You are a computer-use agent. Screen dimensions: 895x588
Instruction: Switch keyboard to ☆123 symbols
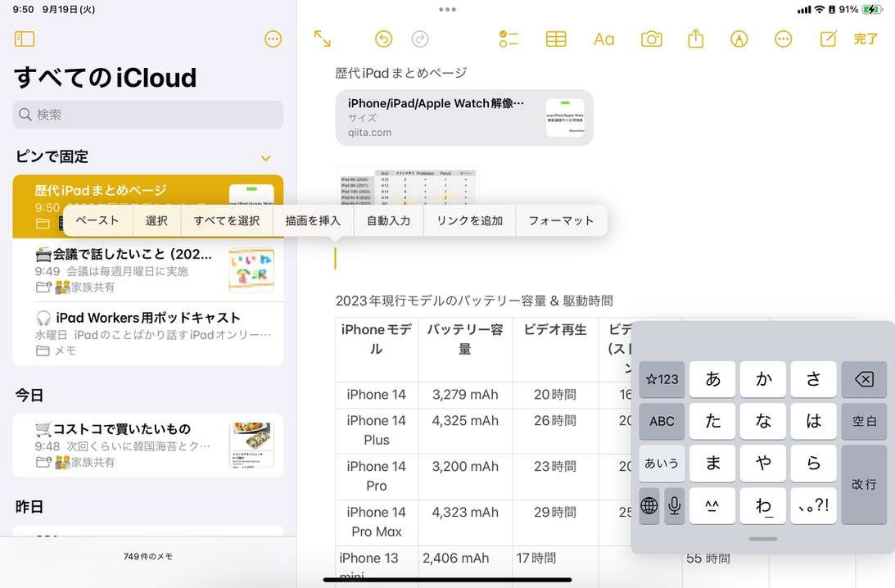pyautogui.click(x=662, y=379)
